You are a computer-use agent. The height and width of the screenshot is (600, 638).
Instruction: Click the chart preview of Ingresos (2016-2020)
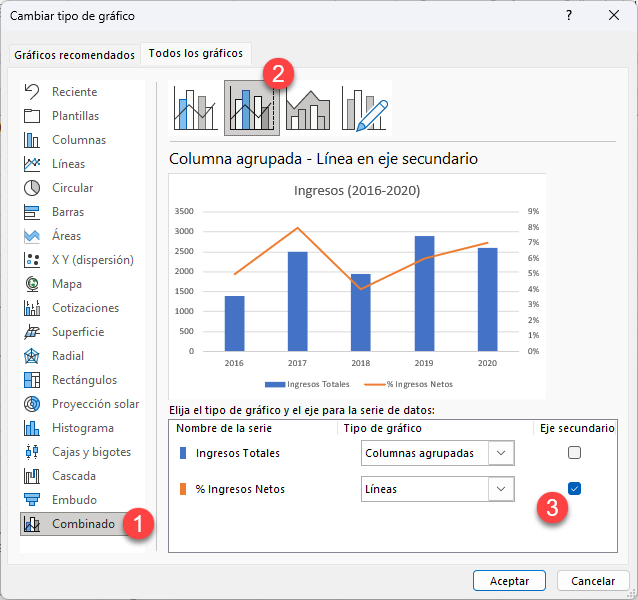[357, 286]
